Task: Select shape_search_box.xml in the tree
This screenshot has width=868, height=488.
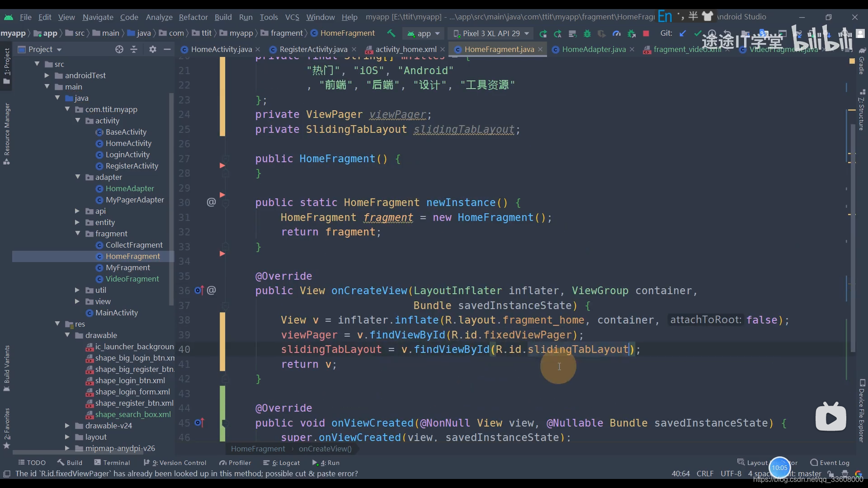Action: coord(133,414)
